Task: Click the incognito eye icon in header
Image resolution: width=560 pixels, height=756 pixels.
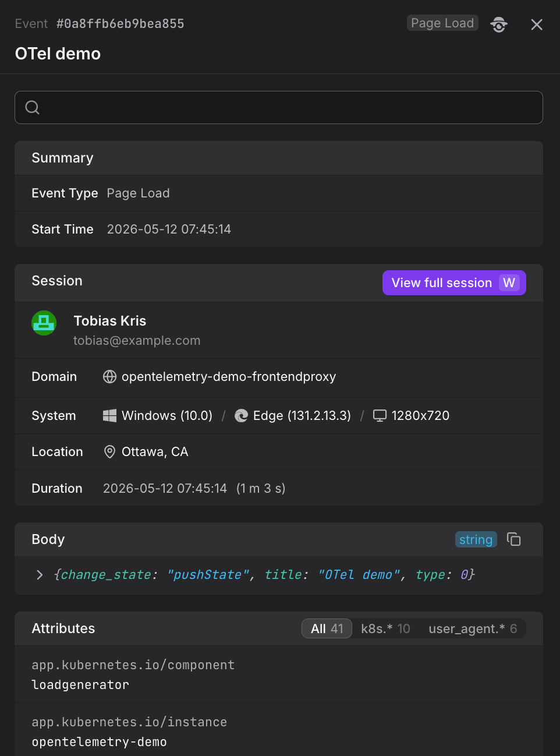Action: [x=499, y=24]
